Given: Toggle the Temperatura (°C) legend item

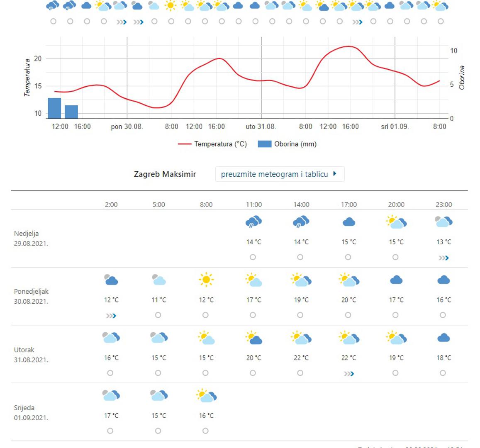Looking at the screenshot, I should [x=212, y=144].
